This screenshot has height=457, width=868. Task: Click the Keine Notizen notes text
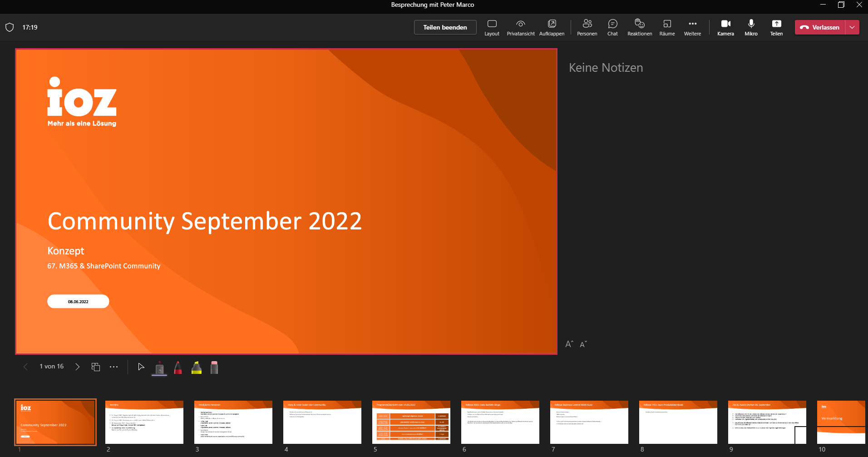(606, 68)
